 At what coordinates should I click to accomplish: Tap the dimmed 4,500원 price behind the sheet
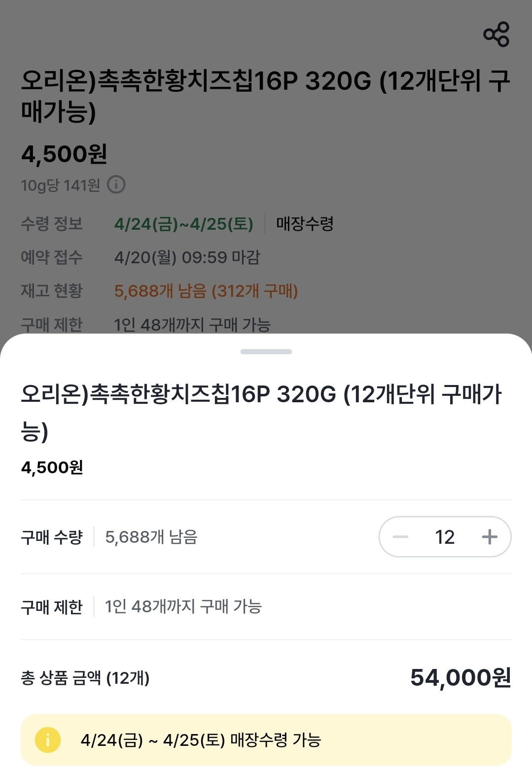[x=64, y=154]
